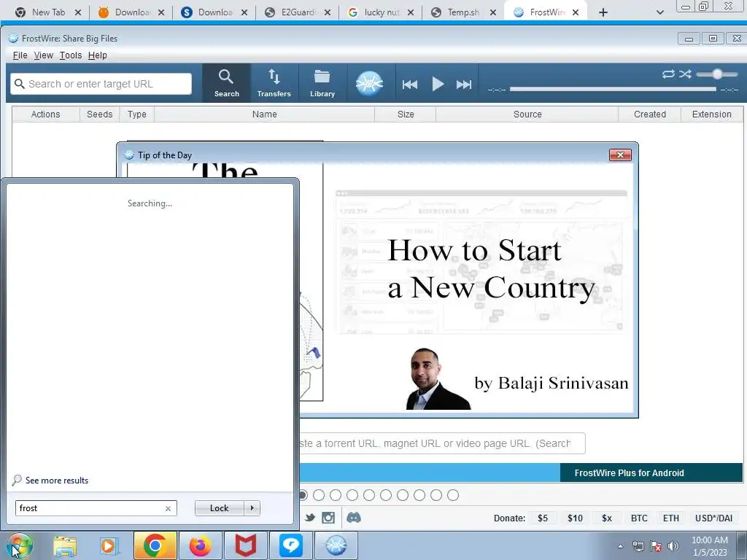Click the Windows Start orb
Image resolution: width=747 pixels, height=560 pixels.
(19, 545)
